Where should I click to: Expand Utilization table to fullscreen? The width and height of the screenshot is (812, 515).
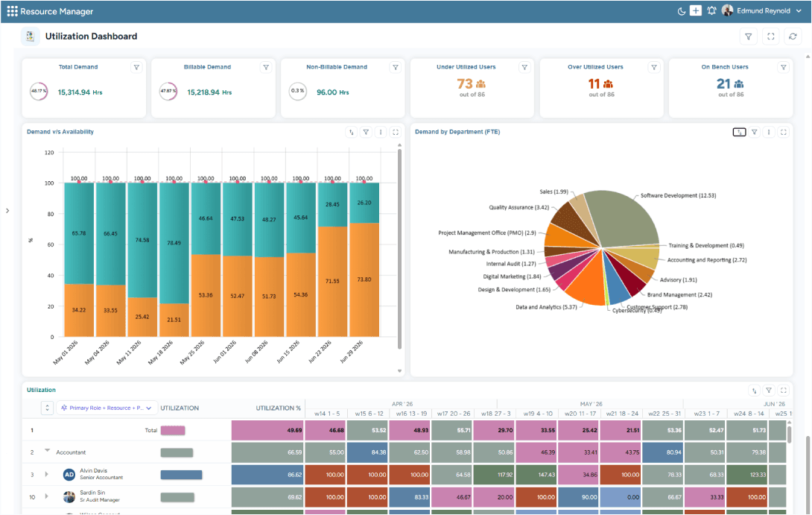tap(784, 390)
